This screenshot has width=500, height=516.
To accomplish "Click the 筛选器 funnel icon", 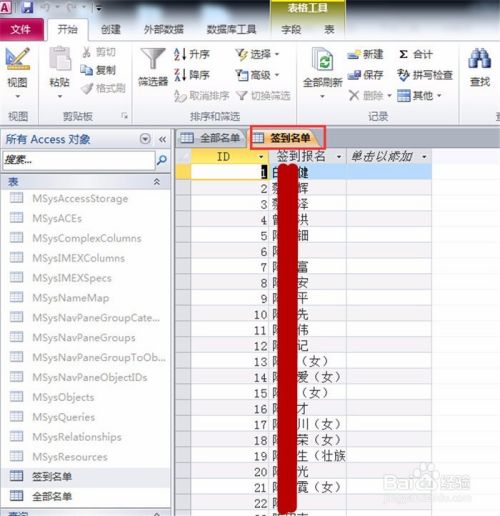I will click(x=153, y=59).
